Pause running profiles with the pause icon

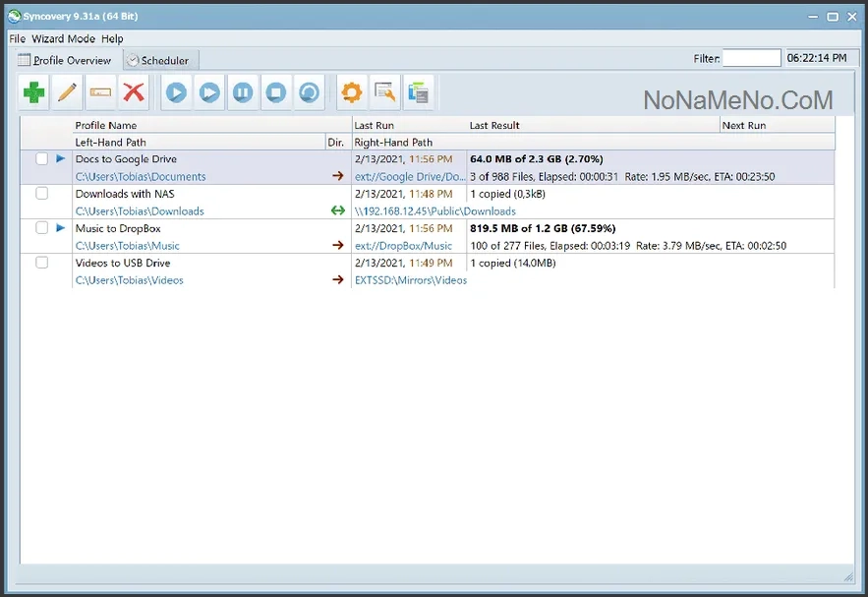coord(243,92)
